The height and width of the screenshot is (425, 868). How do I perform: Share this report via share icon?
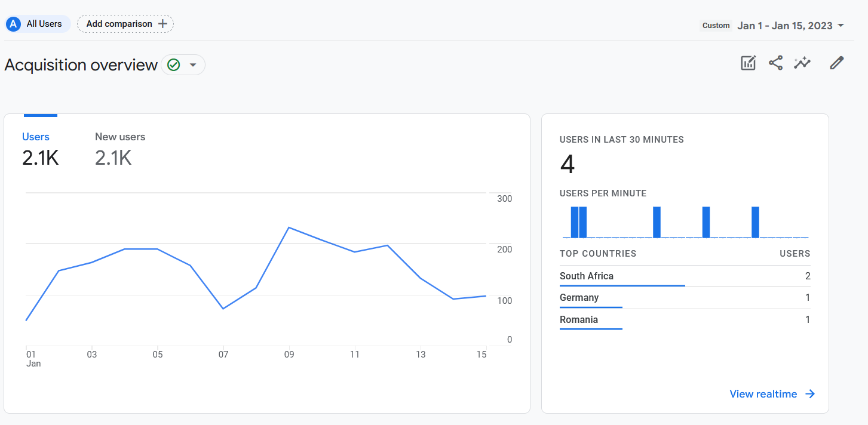775,63
